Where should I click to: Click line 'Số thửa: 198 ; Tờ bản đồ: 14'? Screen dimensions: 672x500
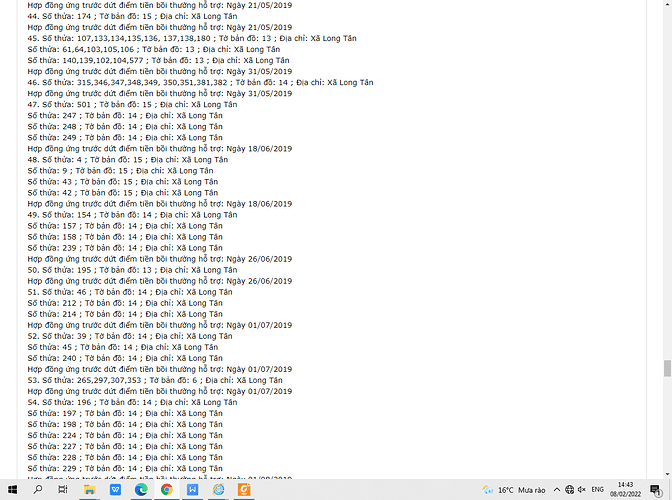tap(125, 425)
